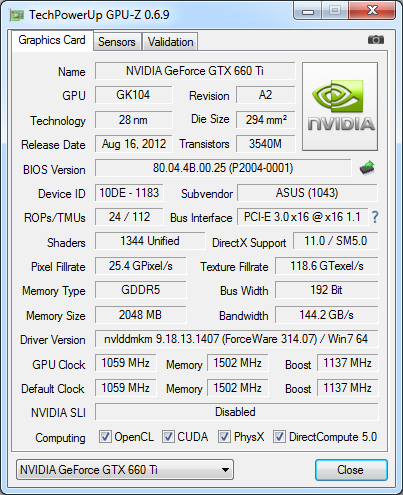
Task: Click the Bandwidth field 144.2 GB/s
Action: pos(327,315)
